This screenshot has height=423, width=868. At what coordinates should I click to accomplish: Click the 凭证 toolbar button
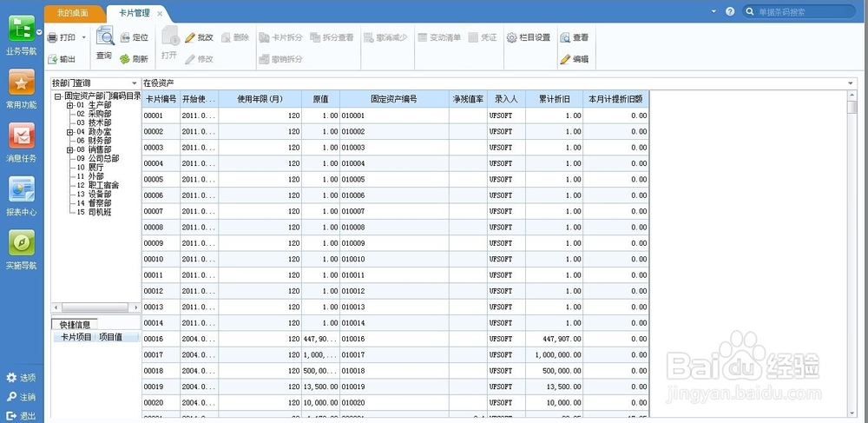[x=483, y=37]
